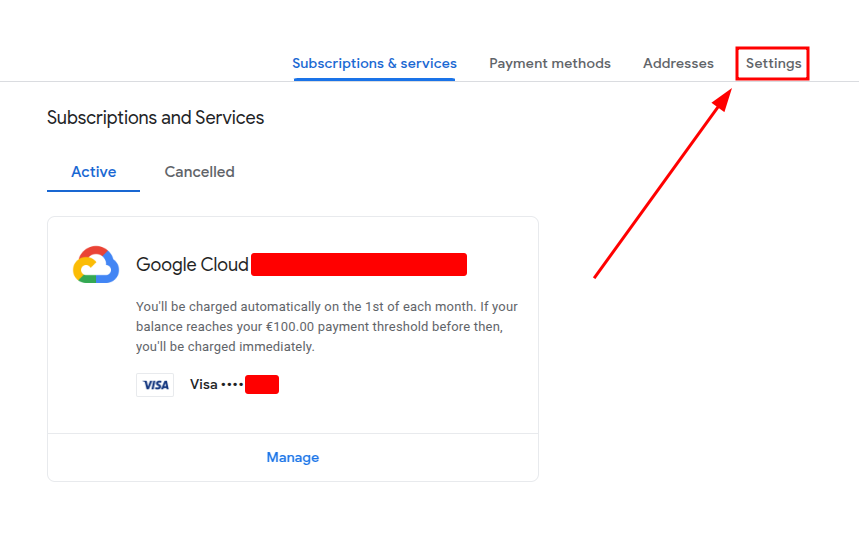Click the Google Cloud subscription title
Viewport: 859px width, 541px height.
tap(192, 265)
